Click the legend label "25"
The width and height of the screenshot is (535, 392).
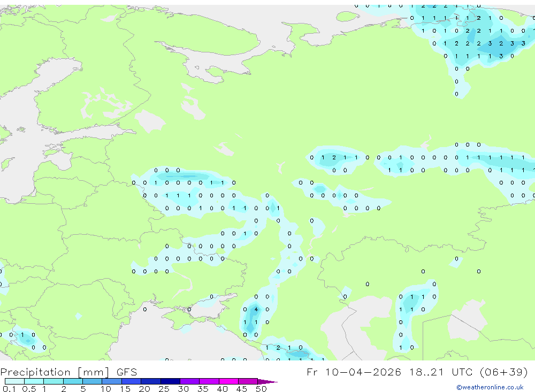tap(164, 389)
